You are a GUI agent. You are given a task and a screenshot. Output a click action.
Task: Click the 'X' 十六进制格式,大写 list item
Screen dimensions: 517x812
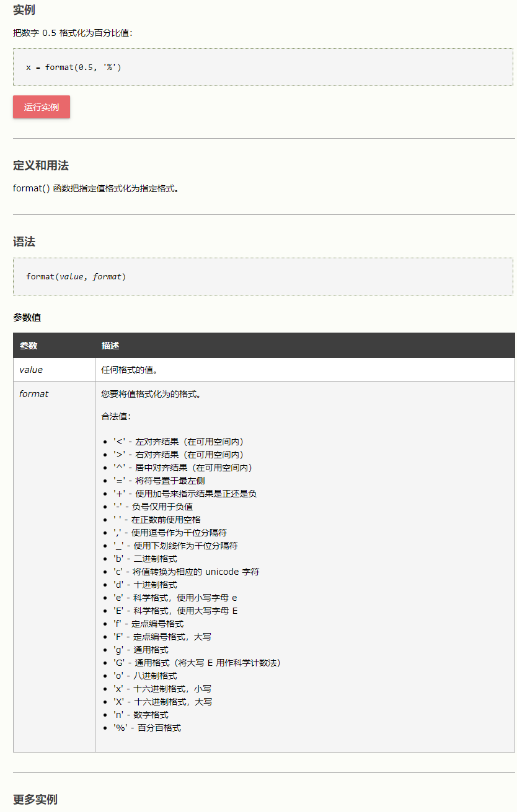[x=163, y=702]
